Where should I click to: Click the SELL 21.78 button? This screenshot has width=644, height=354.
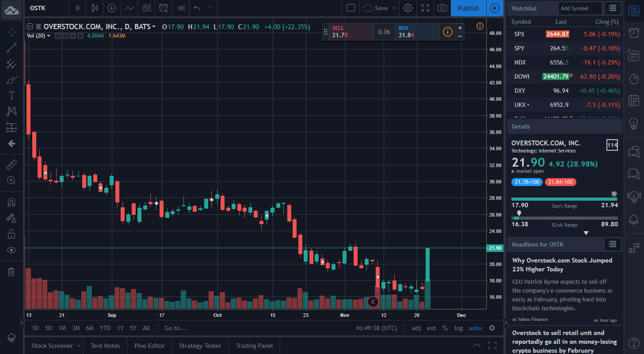click(352, 31)
